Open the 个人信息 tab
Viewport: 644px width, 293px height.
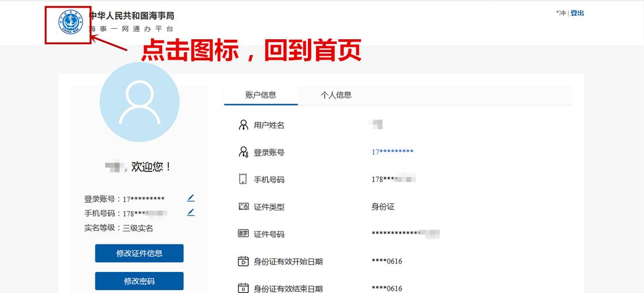336,96
